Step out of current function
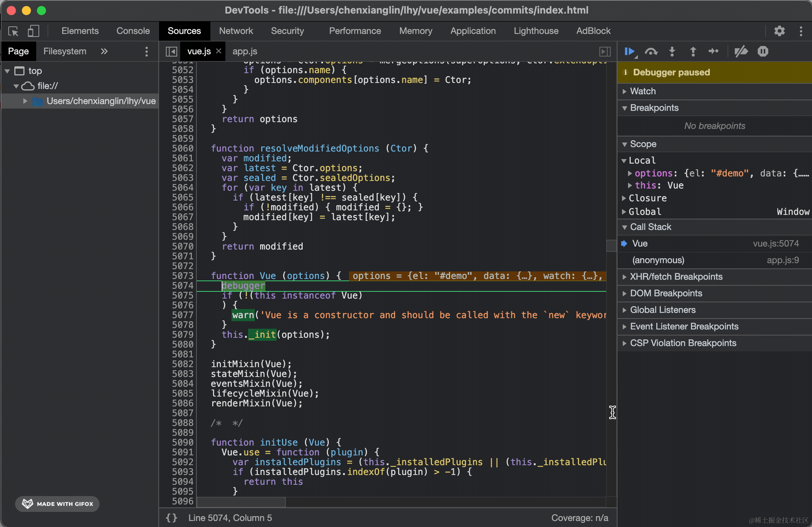The width and height of the screenshot is (812, 527). [x=693, y=51]
